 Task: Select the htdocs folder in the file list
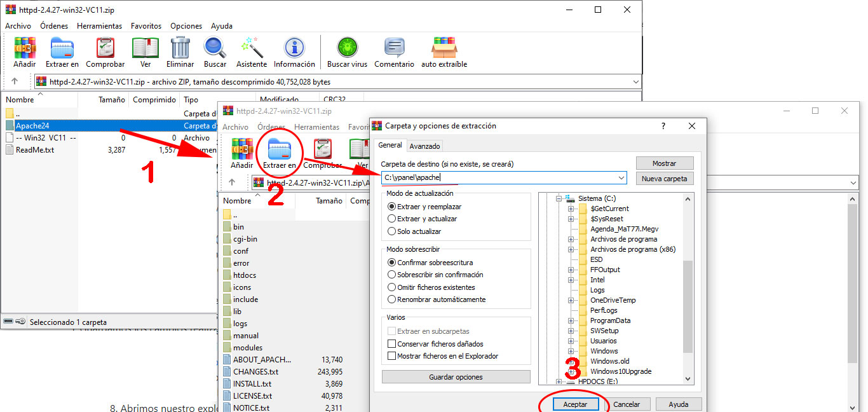tap(245, 275)
